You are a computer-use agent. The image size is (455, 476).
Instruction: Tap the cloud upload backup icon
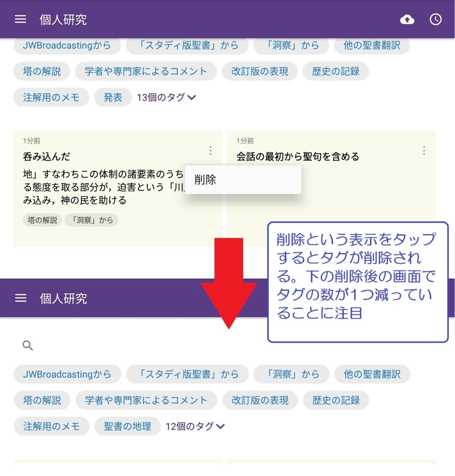407,20
